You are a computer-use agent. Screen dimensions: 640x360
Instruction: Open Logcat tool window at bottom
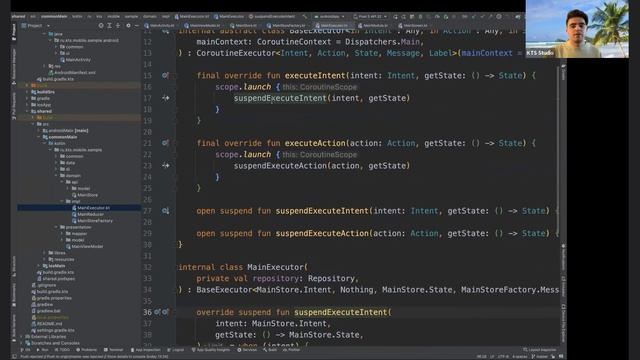tap(176, 350)
